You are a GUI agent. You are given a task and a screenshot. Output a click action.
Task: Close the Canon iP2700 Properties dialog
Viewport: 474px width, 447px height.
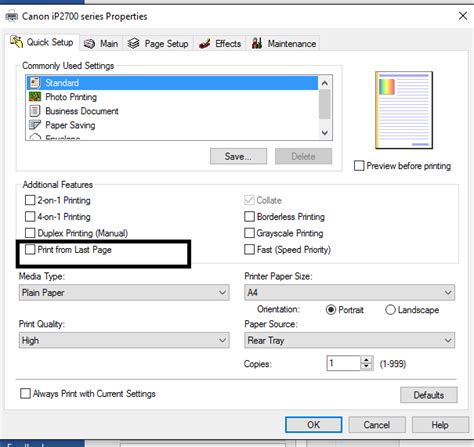(463, 16)
